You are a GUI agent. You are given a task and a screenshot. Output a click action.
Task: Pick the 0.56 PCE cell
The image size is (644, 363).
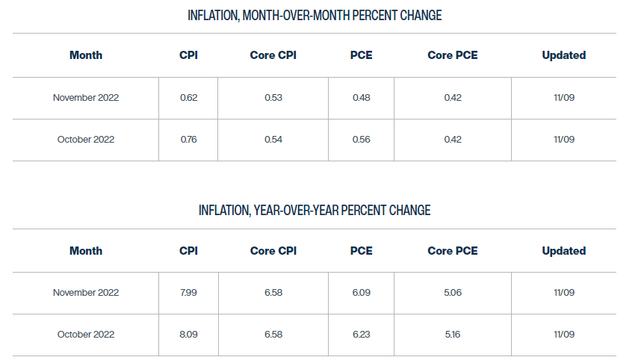(x=362, y=140)
